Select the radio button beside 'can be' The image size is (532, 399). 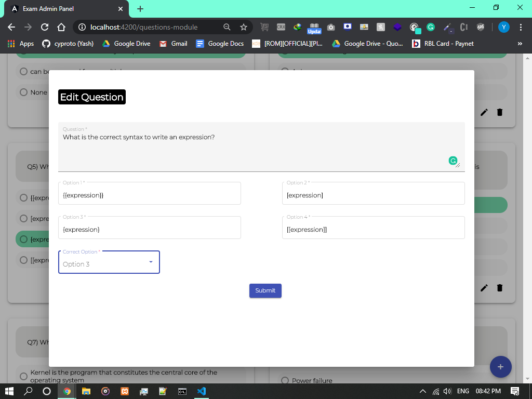(x=23, y=72)
